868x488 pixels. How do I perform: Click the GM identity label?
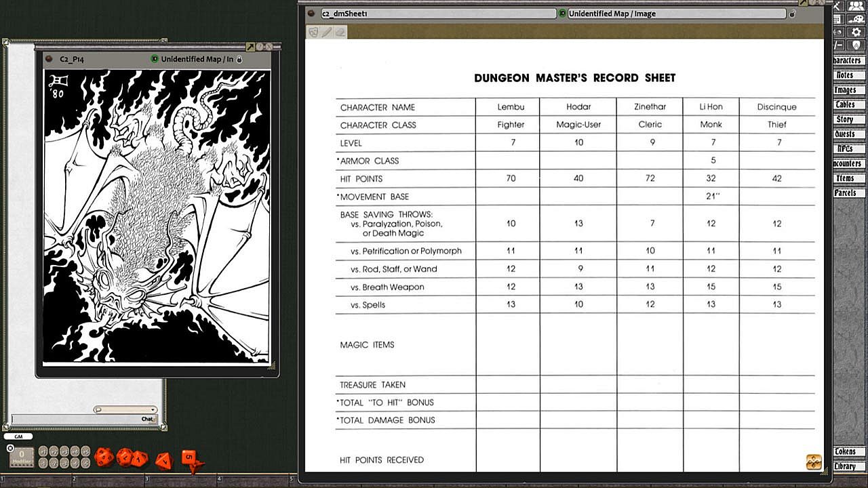click(18, 436)
